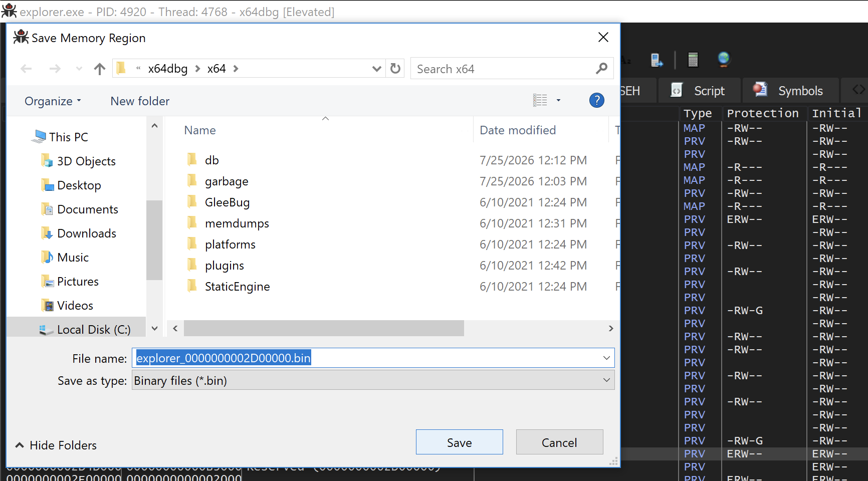Select Downloads in navigation pane
The height and width of the screenshot is (481, 868).
[87, 233]
